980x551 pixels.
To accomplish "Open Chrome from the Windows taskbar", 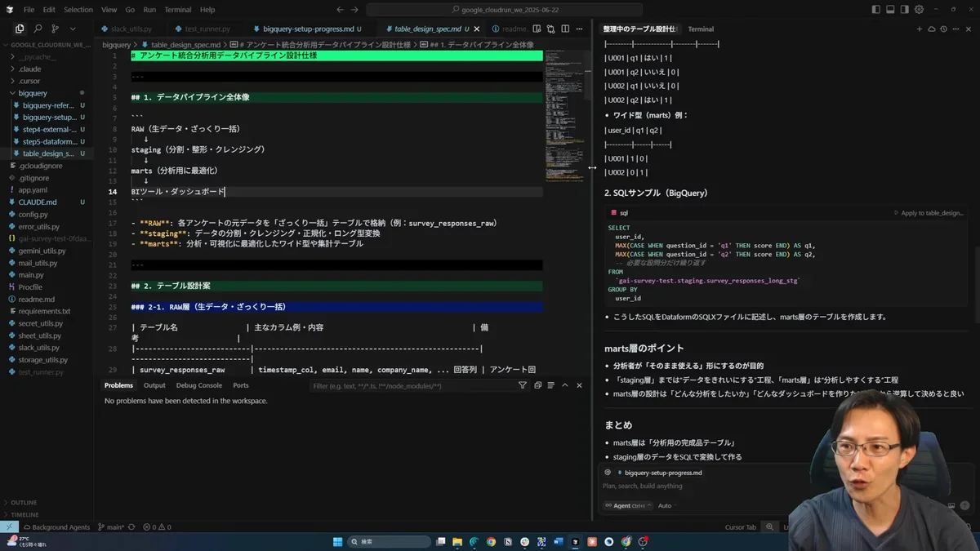I will (491, 541).
